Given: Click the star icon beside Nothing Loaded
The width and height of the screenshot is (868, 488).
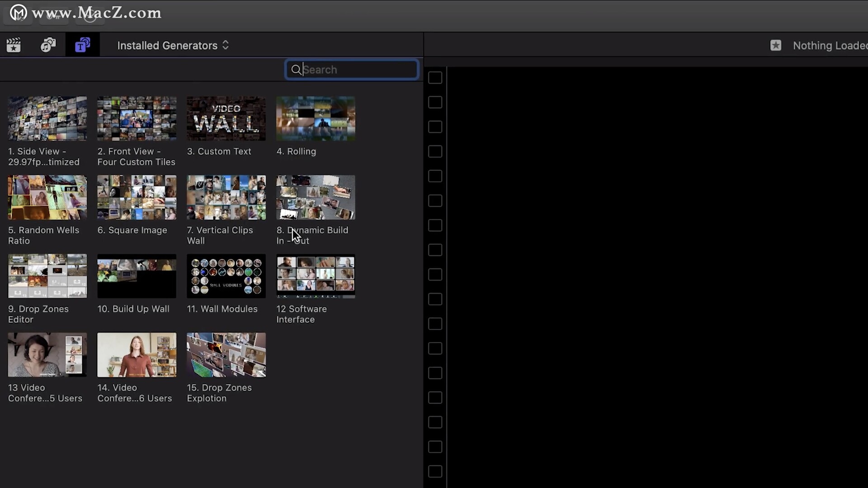Looking at the screenshot, I should (776, 45).
